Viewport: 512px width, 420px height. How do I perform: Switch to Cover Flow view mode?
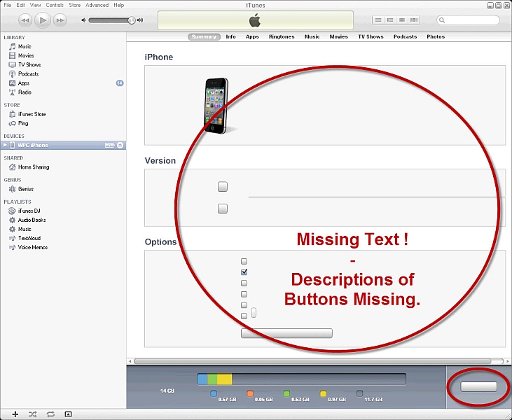point(414,20)
